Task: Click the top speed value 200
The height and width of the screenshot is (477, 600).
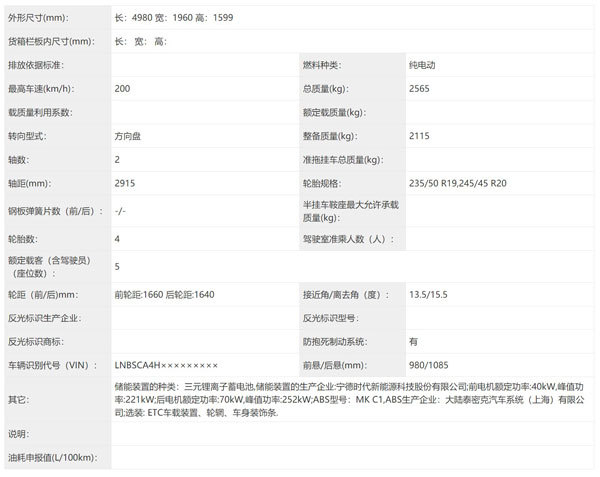Action: click(x=122, y=89)
